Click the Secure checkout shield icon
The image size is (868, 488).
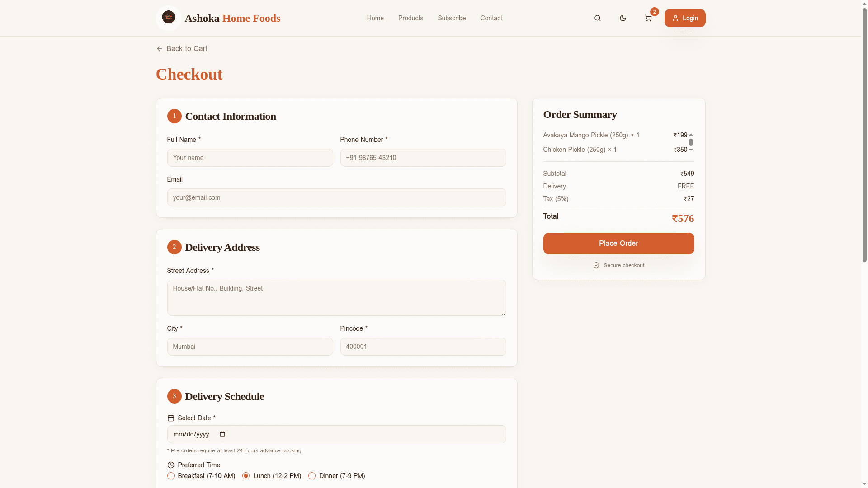pos(596,265)
